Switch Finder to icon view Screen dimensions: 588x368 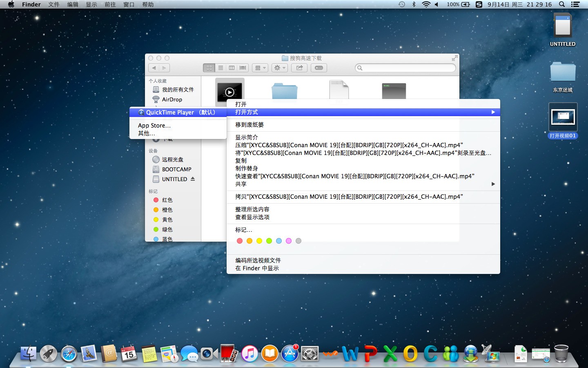tap(209, 68)
